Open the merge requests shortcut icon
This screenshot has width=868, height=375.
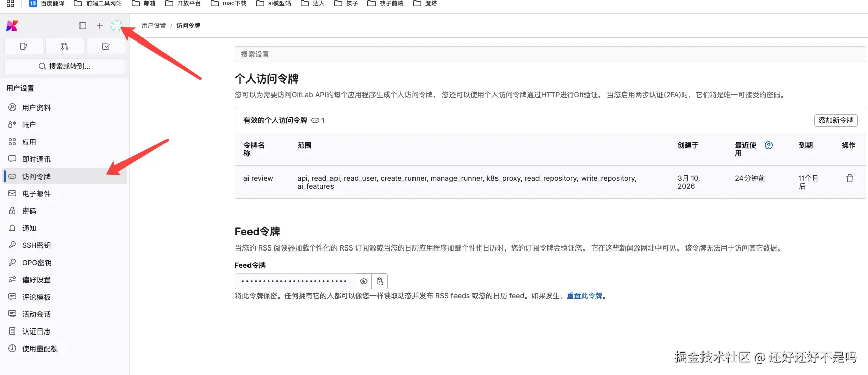click(x=65, y=46)
